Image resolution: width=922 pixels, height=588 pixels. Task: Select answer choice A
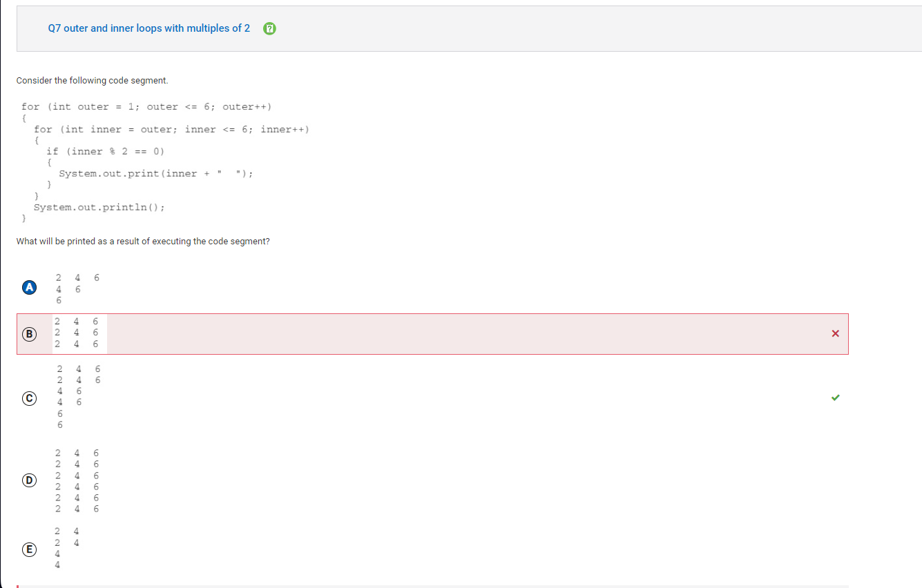coord(28,288)
